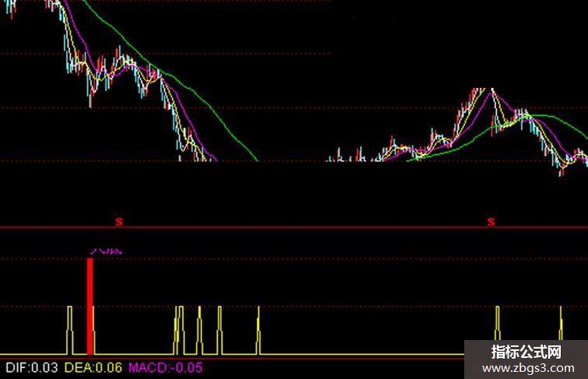Select candlesticks at top-left corner of chart

[11, 8]
